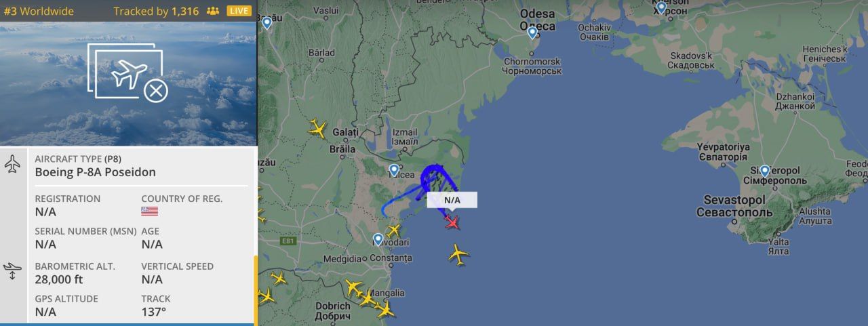
Task: Select the yellow plane southeast of red aircraft
Action: pyautogui.click(x=458, y=255)
